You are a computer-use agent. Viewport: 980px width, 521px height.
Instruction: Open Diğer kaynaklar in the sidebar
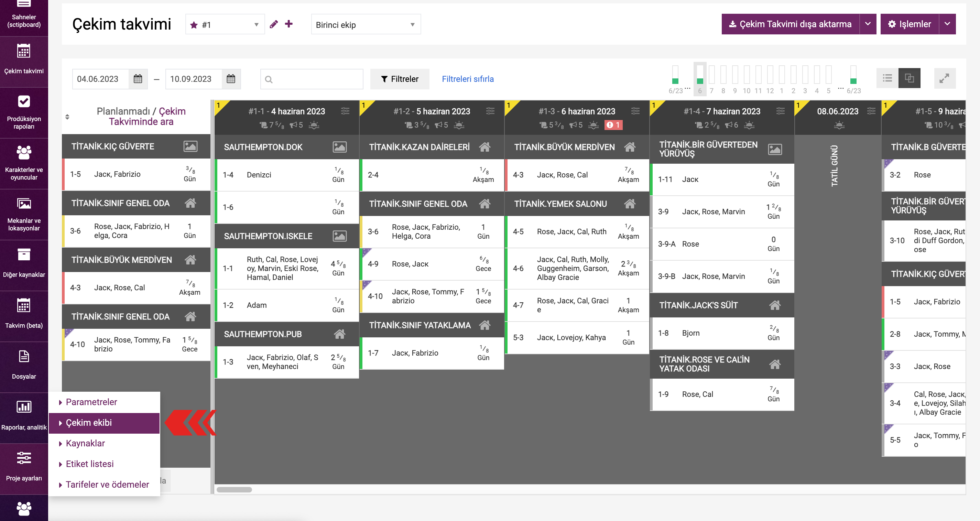pos(24,265)
